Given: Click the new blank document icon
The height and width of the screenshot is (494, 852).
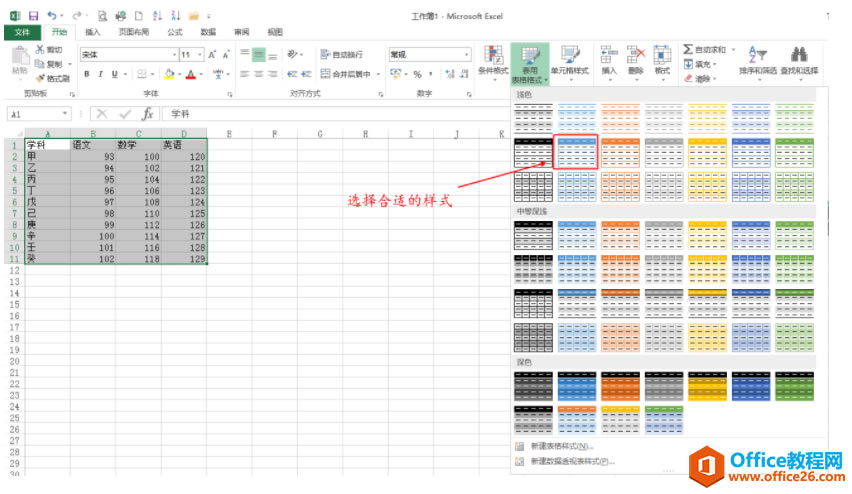Looking at the screenshot, I should point(139,16).
